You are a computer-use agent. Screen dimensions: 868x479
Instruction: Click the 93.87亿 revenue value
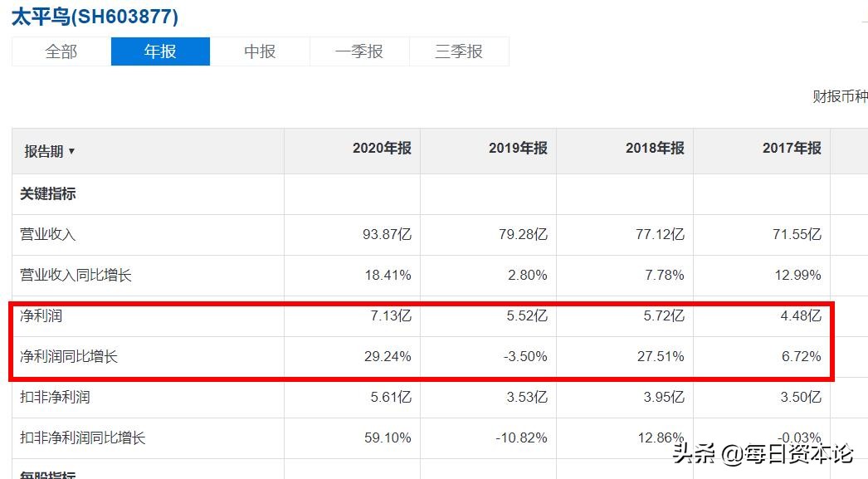(387, 234)
